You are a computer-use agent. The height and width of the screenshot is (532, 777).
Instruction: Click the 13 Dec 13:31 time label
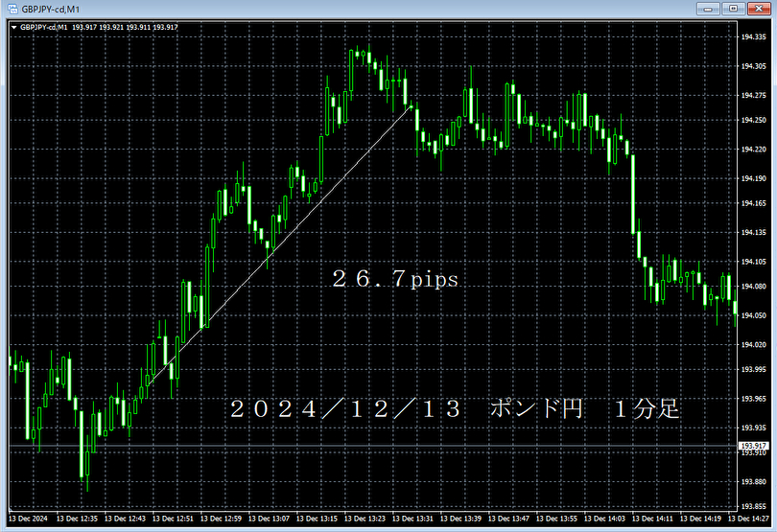tap(412, 519)
